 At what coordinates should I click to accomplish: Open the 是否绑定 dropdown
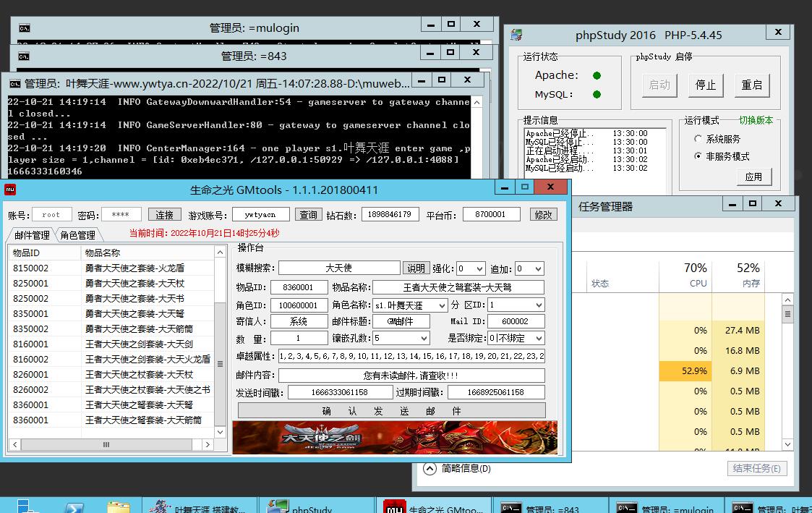pos(539,339)
